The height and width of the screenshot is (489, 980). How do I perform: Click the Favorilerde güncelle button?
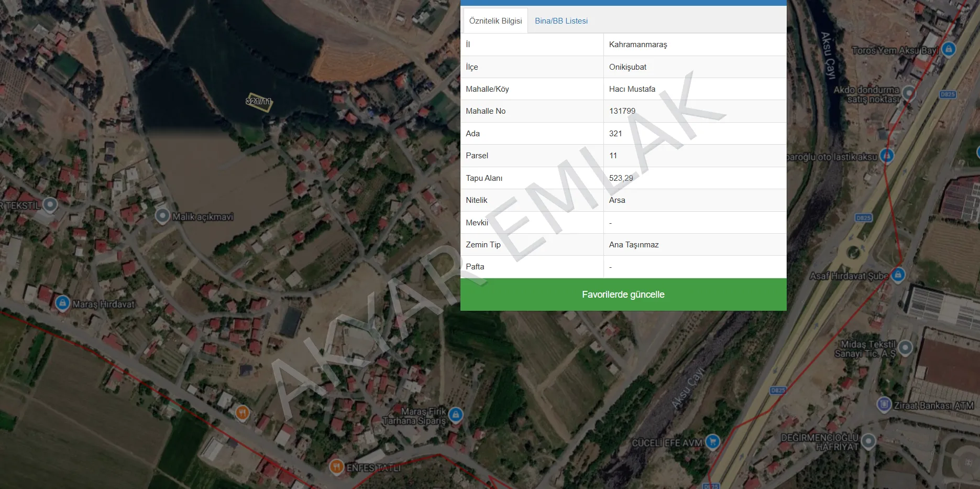click(x=623, y=295)
